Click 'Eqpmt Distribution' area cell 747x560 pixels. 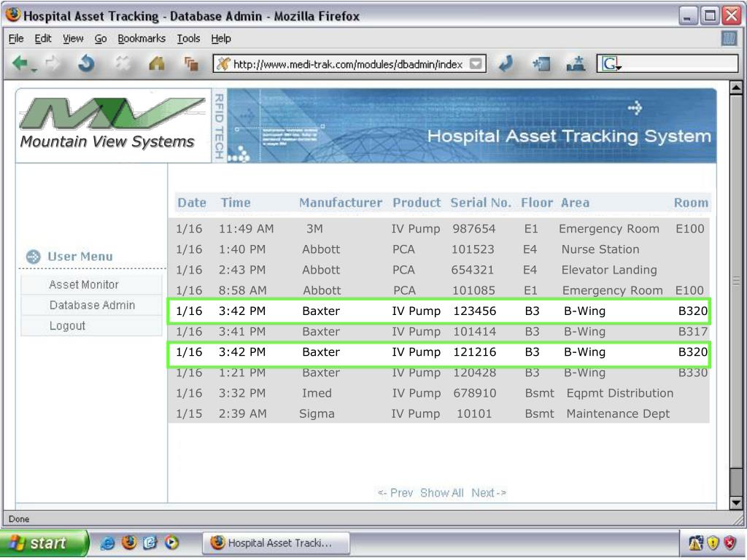coord(620,393)
